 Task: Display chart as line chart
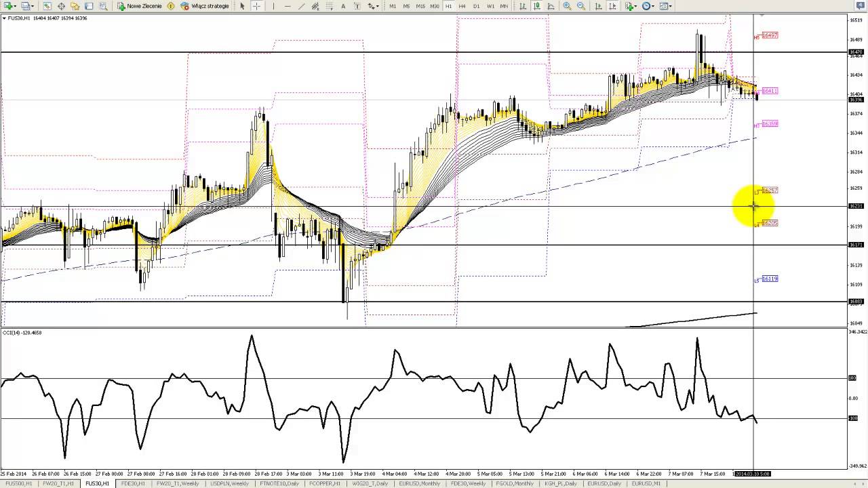click(551, 6)
